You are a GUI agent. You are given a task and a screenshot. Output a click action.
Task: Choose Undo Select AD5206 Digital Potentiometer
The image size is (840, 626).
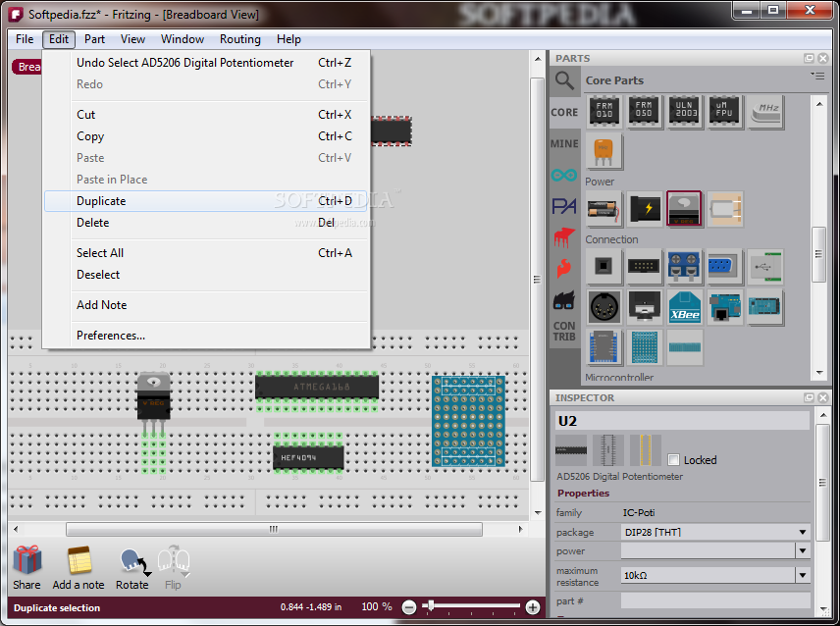pos(206,63)
